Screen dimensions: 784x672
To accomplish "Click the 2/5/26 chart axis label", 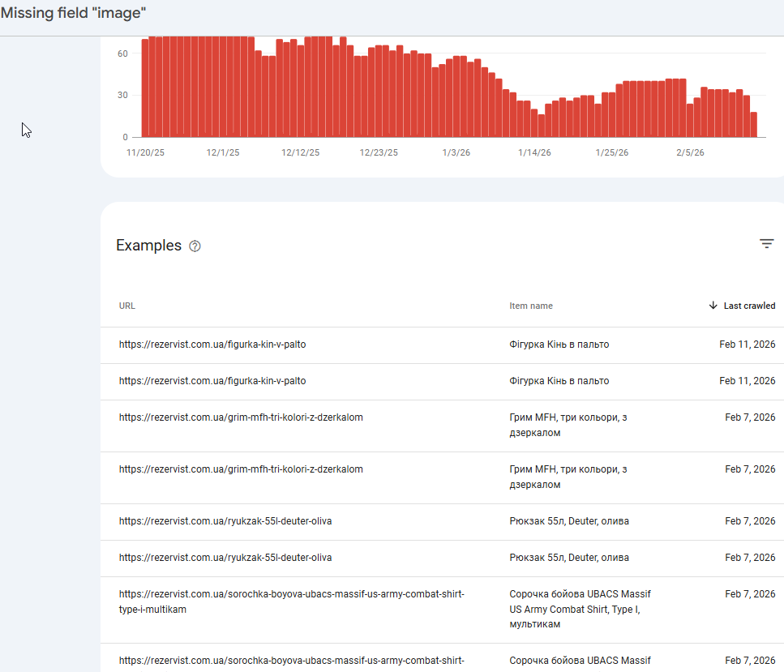I will click(690, 152).
